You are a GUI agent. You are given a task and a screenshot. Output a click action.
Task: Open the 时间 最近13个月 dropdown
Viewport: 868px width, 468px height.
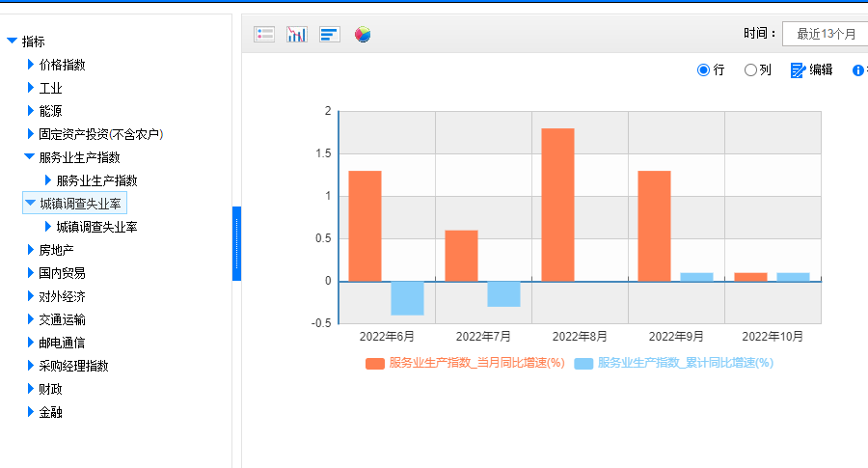(826, 34)
